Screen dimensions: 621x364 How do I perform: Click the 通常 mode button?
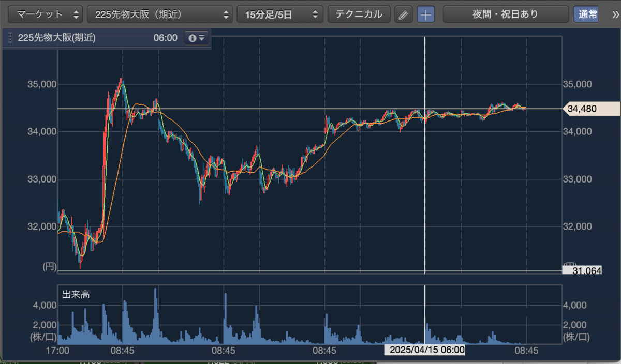(586, 14)
